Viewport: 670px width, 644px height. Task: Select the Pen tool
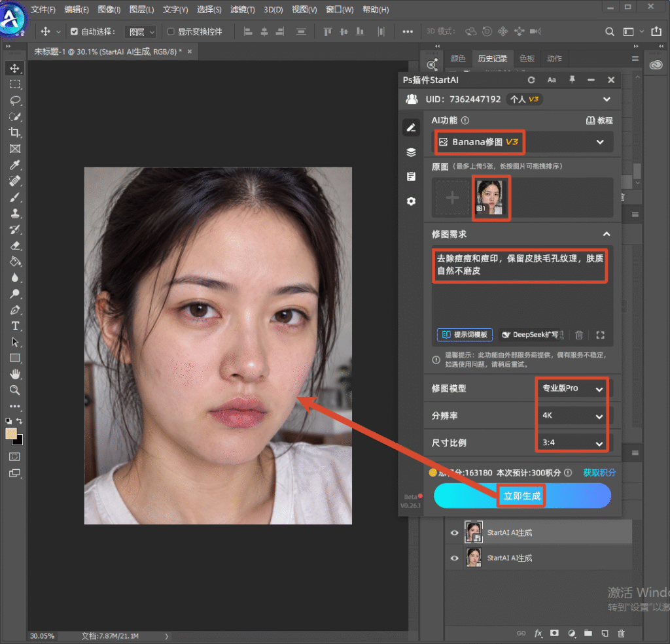point(15,310)
